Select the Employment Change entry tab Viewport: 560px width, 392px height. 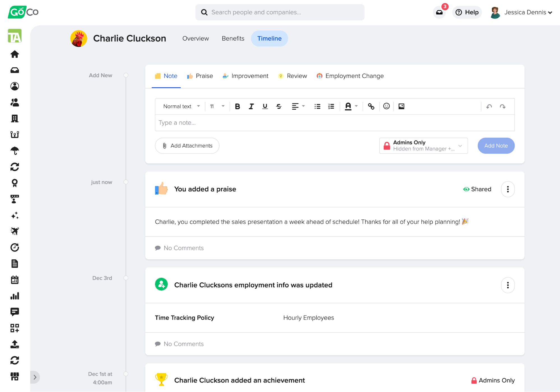(x=350, y=76)
